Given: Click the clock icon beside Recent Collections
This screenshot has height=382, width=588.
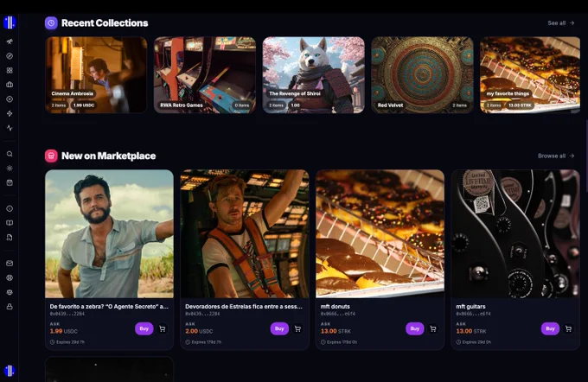Looking at the screenshot, I should tap(51, 22).
